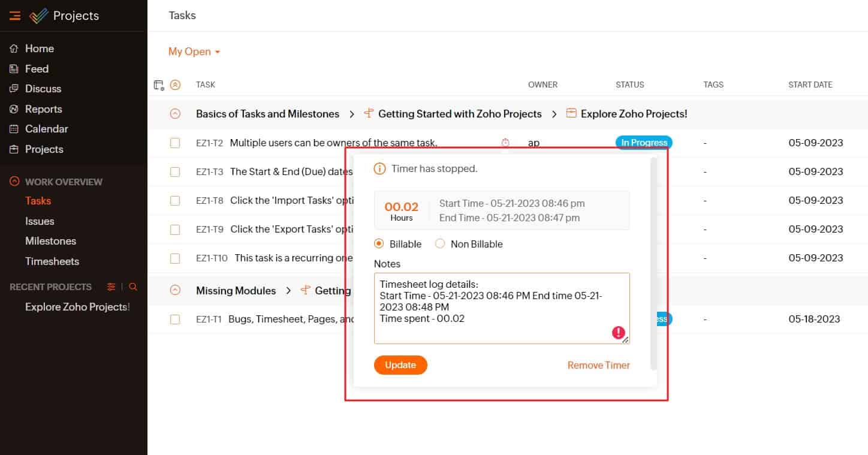Open the column customization icon
Image resolution: width=868 pixels, height=455 pixels.
click(x=159, y=85)
